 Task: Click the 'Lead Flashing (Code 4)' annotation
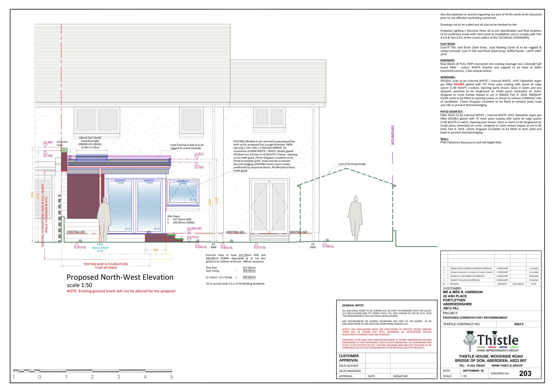click(x=187, y=147)
